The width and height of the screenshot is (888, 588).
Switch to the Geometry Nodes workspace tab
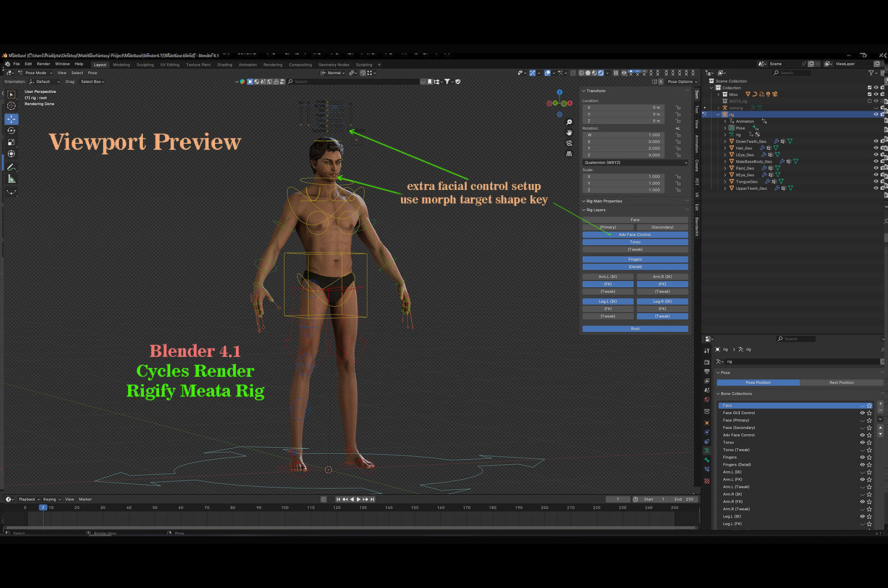pos(334,65)
